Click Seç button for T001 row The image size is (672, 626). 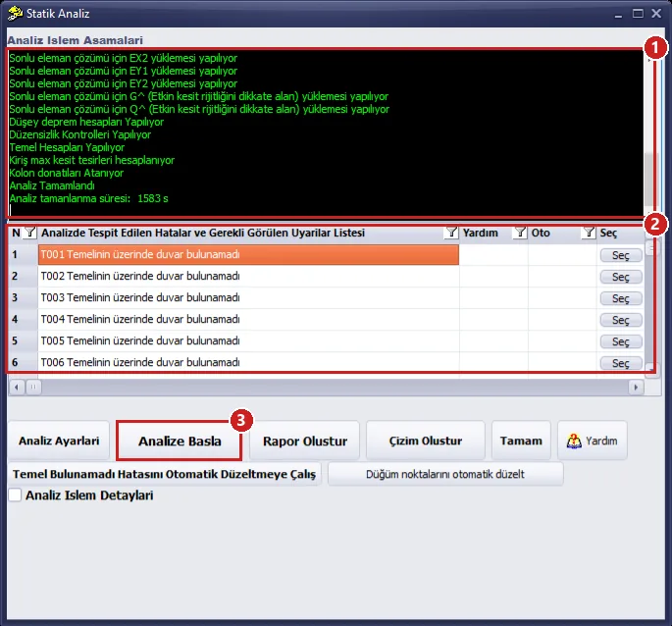(621, 255)
